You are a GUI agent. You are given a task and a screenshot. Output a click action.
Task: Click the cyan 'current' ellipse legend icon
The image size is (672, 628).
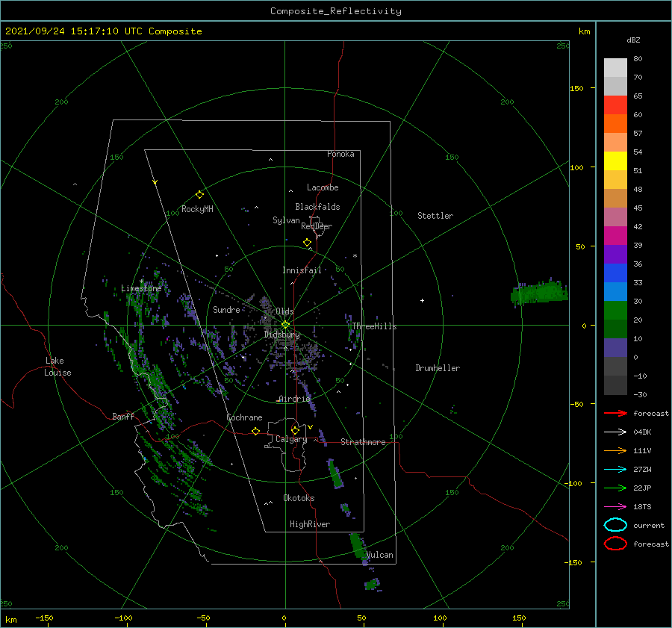click(615, 525)
